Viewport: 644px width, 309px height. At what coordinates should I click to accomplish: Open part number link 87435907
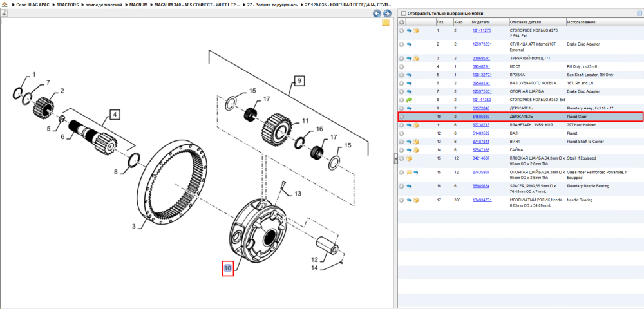tap(481, 173)
